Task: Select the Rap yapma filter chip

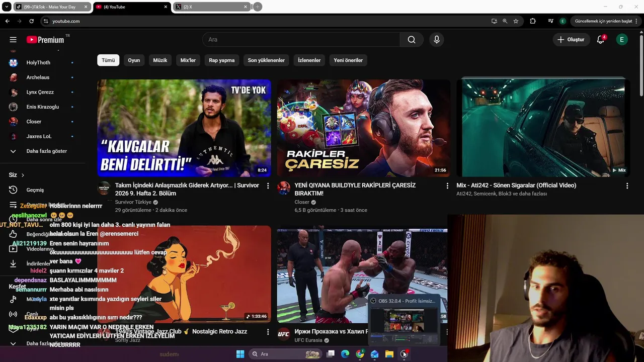Action: [222, 60]
